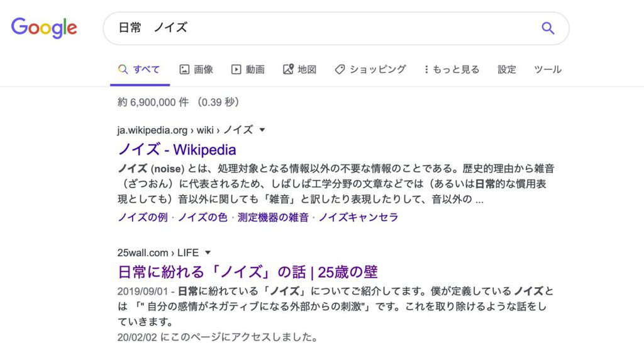Open the 動画 videos tab
This screenshot has width=644, height=357.
(248, 69)
